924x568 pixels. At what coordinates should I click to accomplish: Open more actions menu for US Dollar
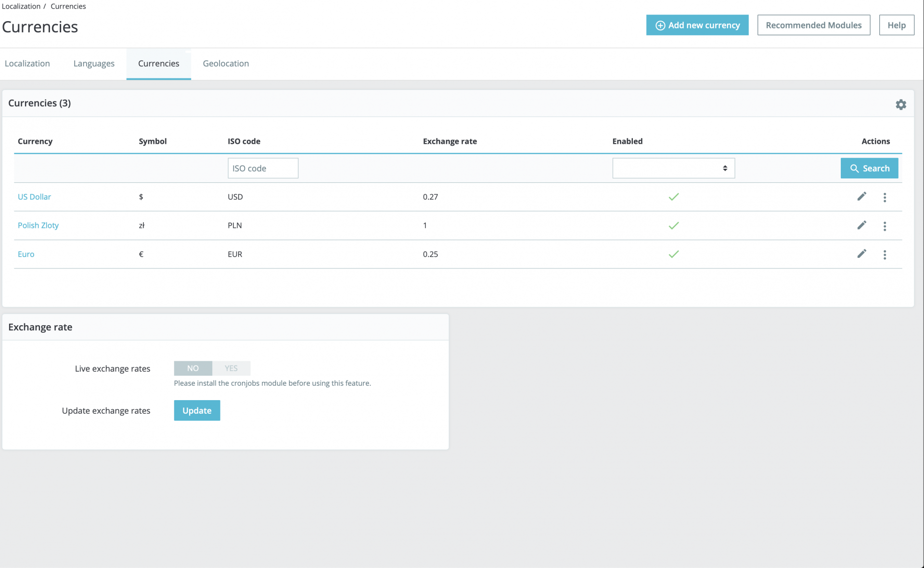[x=885, y=197]
